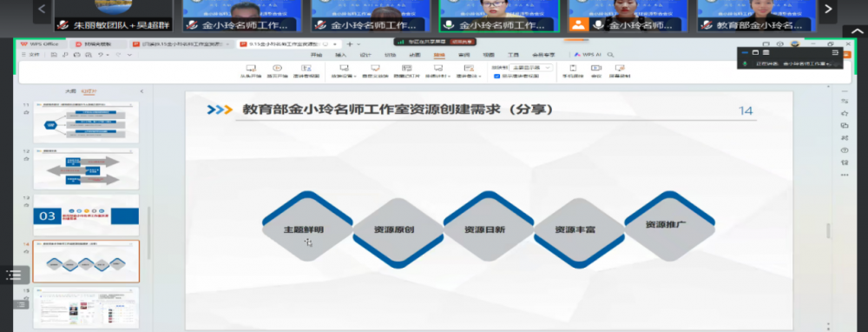Viewport: 868px width, 332px height.
Task: Collapse the slide thumbnail panel chevron
Action: point(141,91)
